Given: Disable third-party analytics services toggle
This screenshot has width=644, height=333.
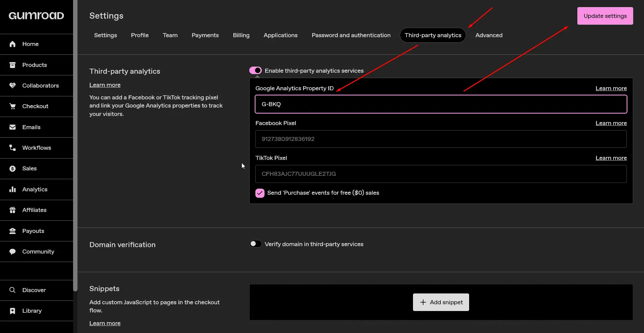Looking at the screenshot, I should (255, 70).
